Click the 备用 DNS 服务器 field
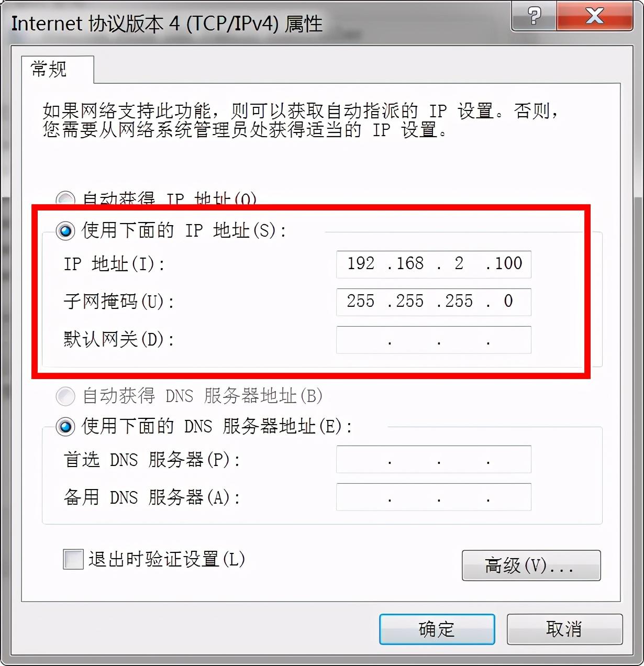Screen dimensions: 644x666 point(434,497)
